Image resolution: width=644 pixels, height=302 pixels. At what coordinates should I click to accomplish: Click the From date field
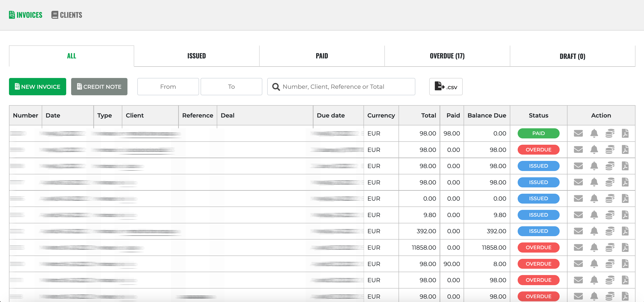pos(168,87)
